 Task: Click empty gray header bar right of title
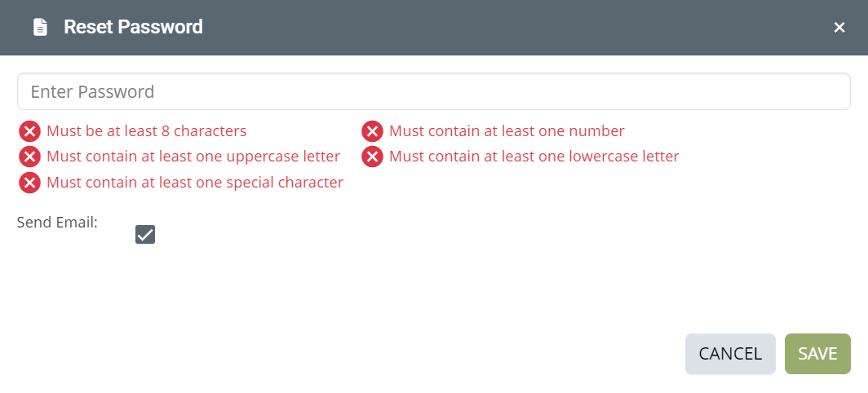click(x=515, y=27)
